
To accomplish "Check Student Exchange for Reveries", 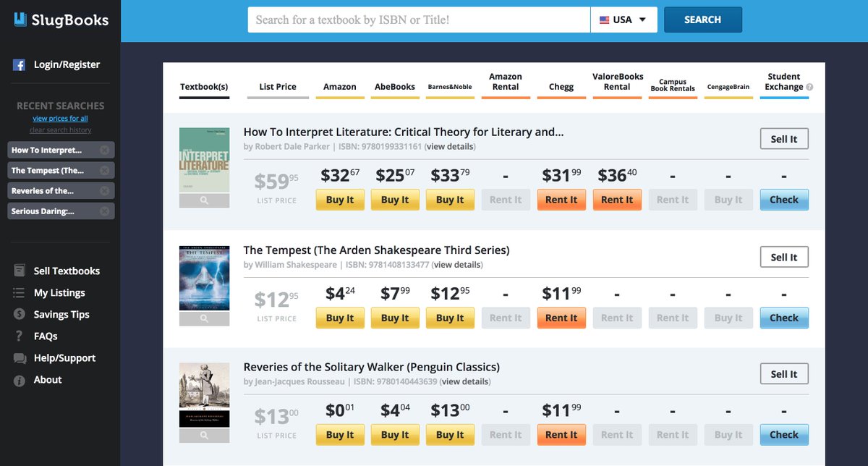I will tap(784, 435).
